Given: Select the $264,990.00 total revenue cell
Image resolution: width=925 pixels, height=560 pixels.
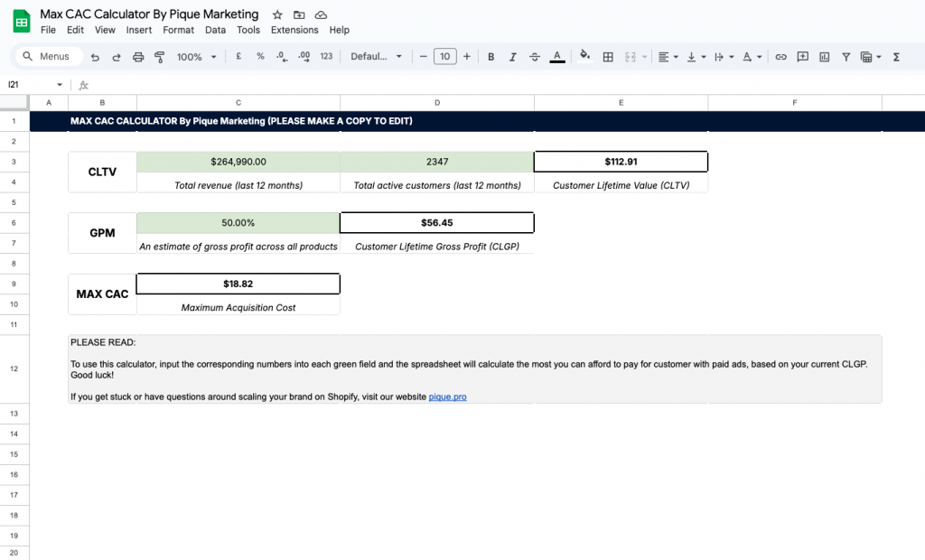Looking at the screenshot, I should click(x=238, y=162).
